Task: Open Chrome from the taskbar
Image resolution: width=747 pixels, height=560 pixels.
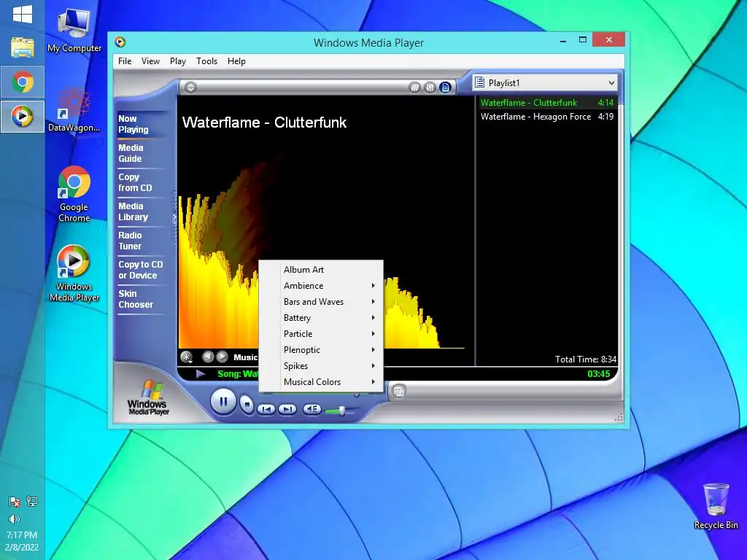Action: [x=23, y=82]
